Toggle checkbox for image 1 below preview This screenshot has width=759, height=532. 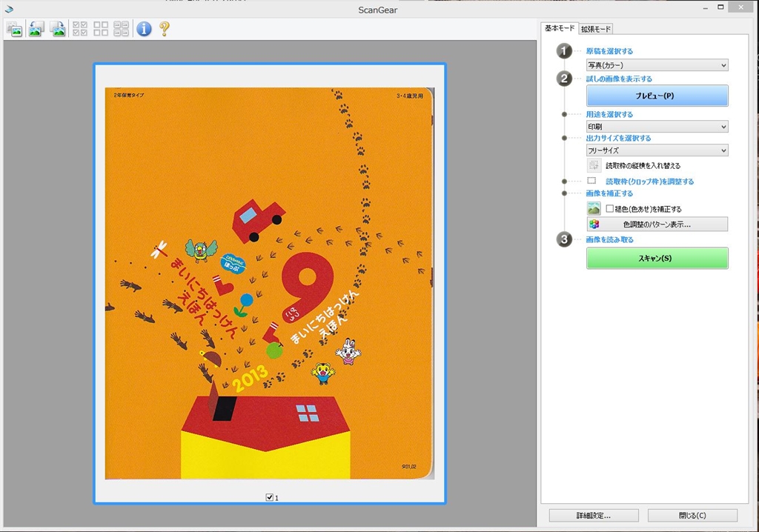coord(270,497)
